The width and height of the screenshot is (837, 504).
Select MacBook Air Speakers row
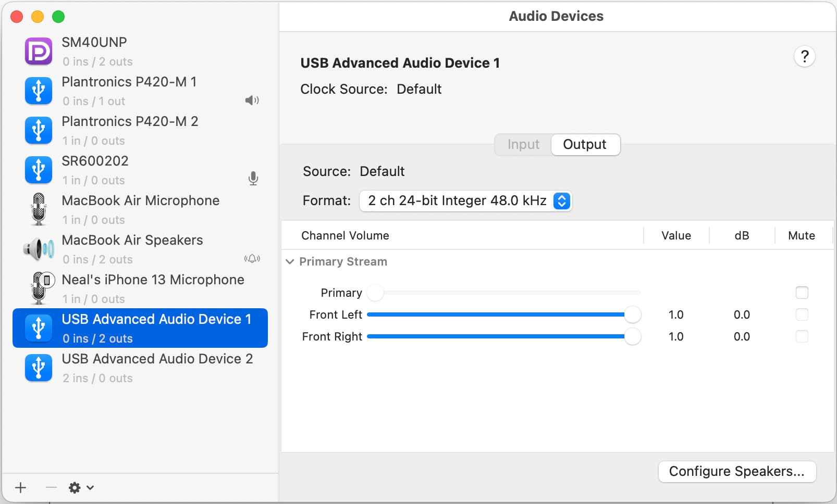(140, 249)
